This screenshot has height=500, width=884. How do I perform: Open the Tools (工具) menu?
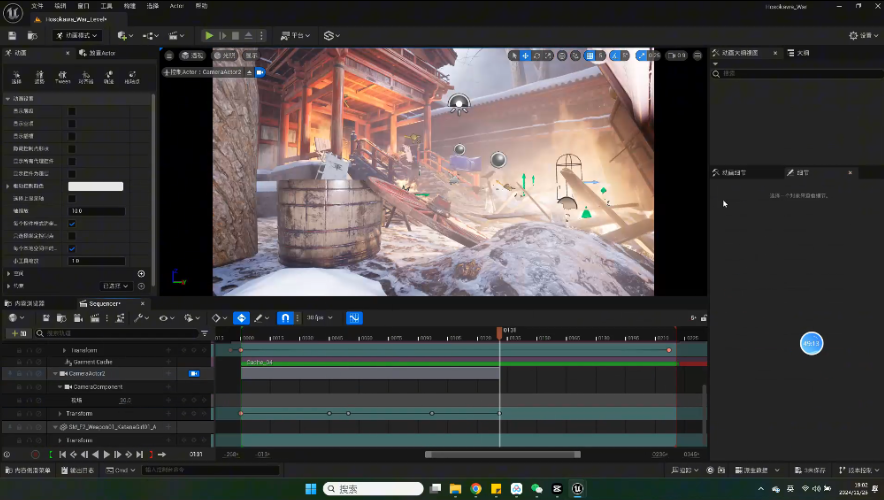coord(107,6)
